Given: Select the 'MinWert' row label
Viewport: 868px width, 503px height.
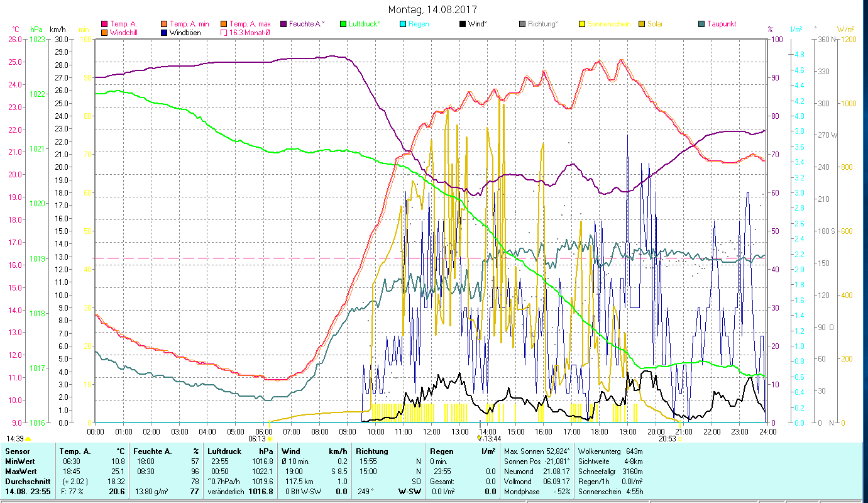Looking at the screenshot, I should coord(19,462).
